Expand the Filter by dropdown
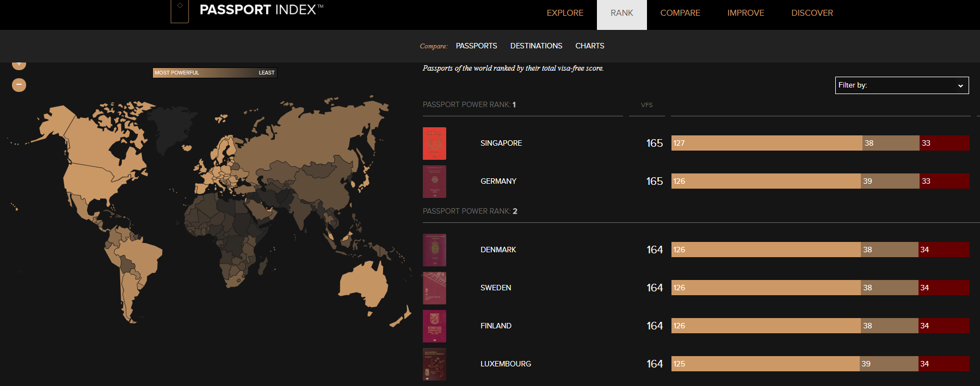This screenshot has height=386, width=980. pyautogui.click(x=902, y=85)
